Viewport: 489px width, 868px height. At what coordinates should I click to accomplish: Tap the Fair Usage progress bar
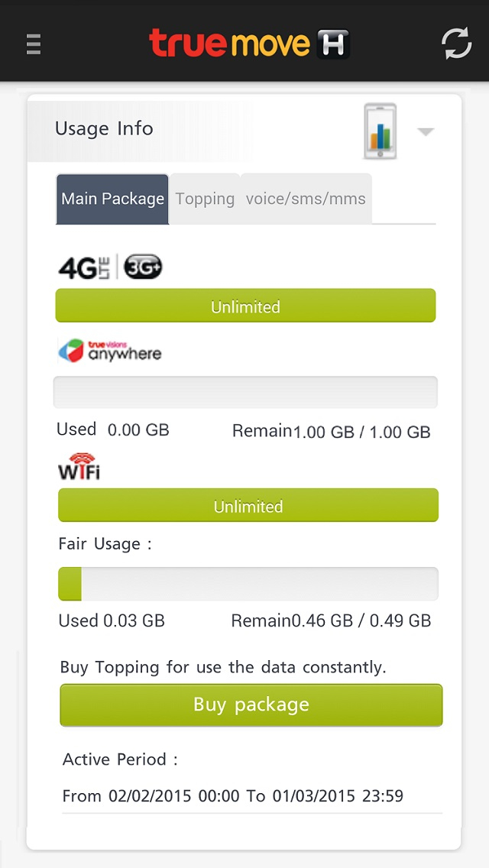coord(248,585)
